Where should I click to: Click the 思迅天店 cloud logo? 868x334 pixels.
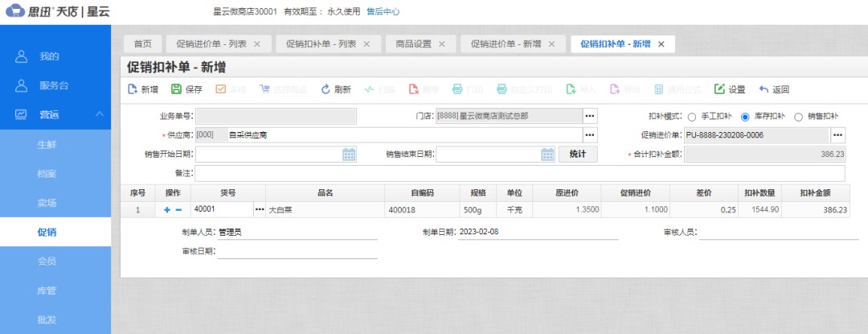(15, 11)
